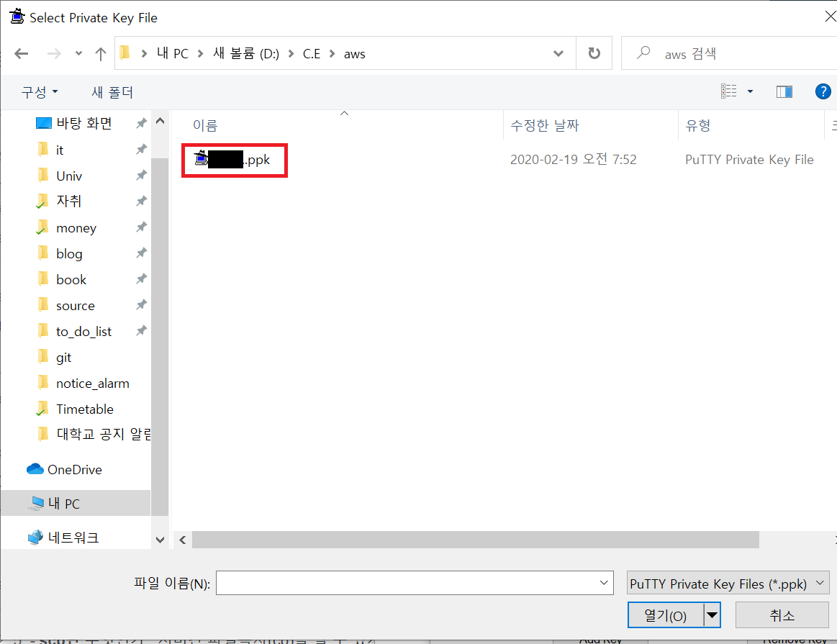The image size is (837, 644).
Task: Click the horizontal scrollbar of file list
Action: pyautogui.click(x=475, y=540)
